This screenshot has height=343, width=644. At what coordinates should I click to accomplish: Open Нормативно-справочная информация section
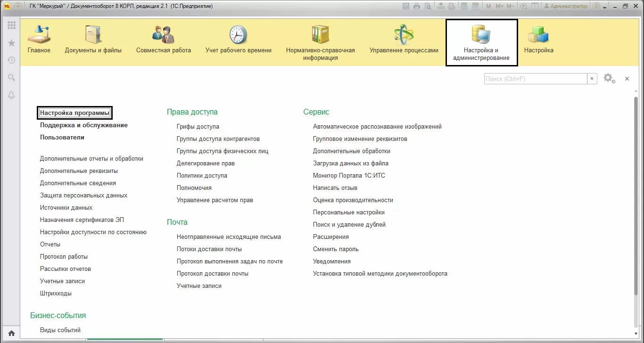[321, 43]
